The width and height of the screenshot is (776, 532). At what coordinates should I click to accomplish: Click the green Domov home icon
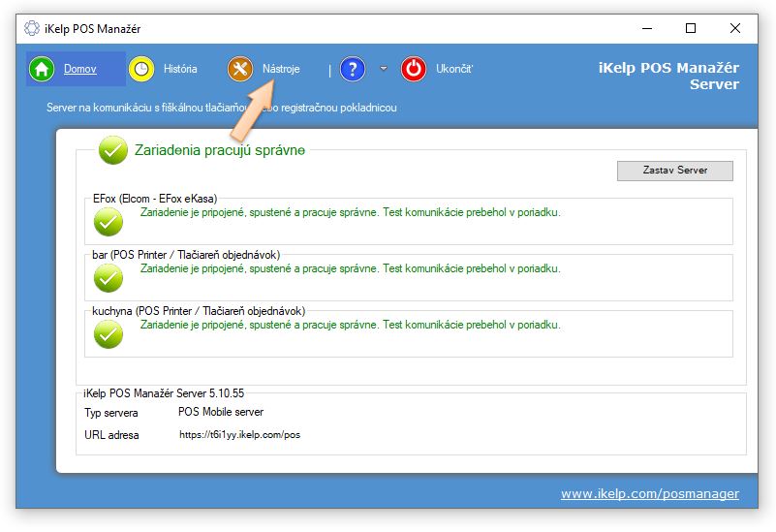pyautogui.click(x=42, y=69)
